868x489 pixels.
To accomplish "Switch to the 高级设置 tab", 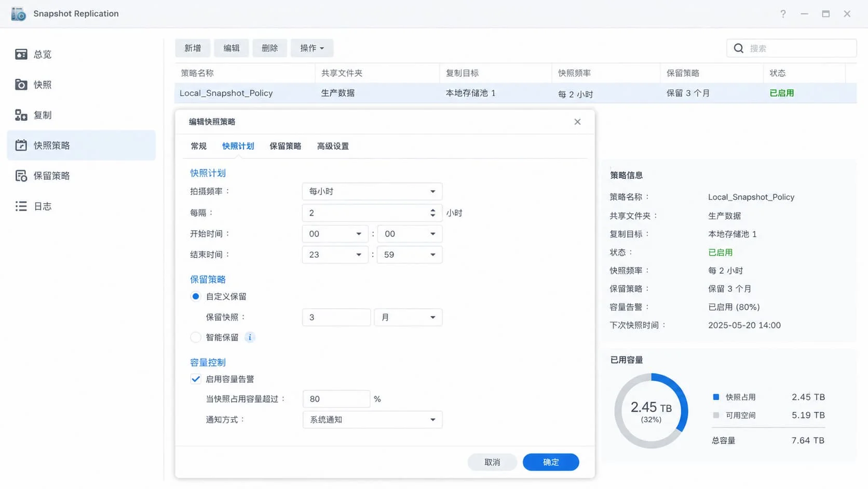I will (333, 146).
